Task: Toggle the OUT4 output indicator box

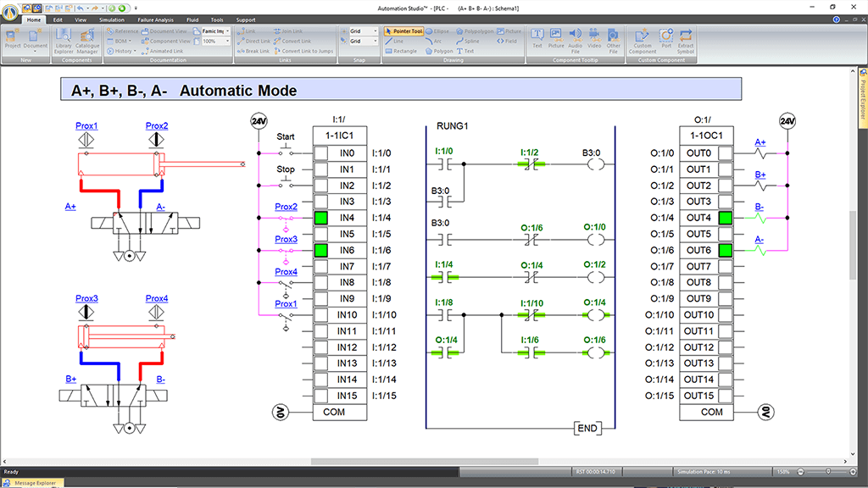Action: pos(726,218)
